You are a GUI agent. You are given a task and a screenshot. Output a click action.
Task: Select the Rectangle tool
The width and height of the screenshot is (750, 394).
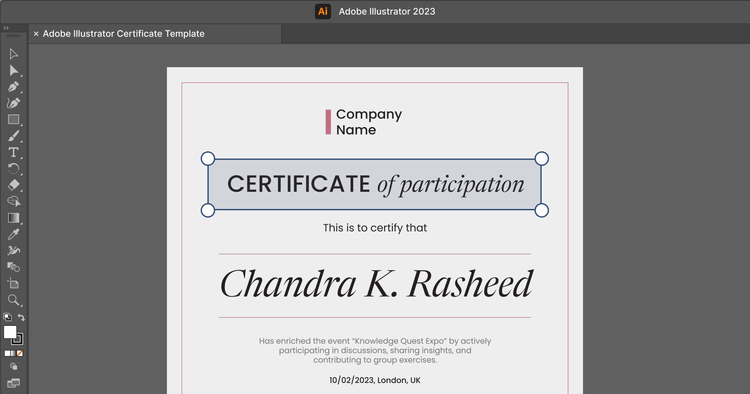click(x=13, y=119)
